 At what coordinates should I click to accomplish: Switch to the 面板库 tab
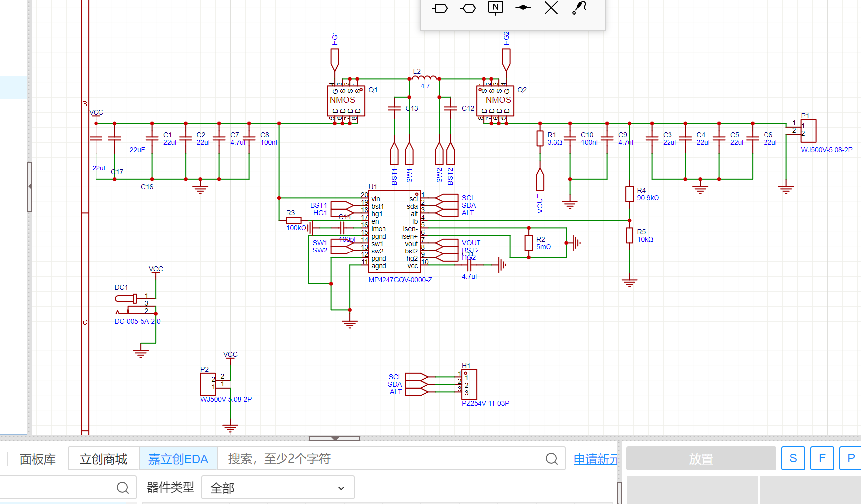tap(38, 459)
